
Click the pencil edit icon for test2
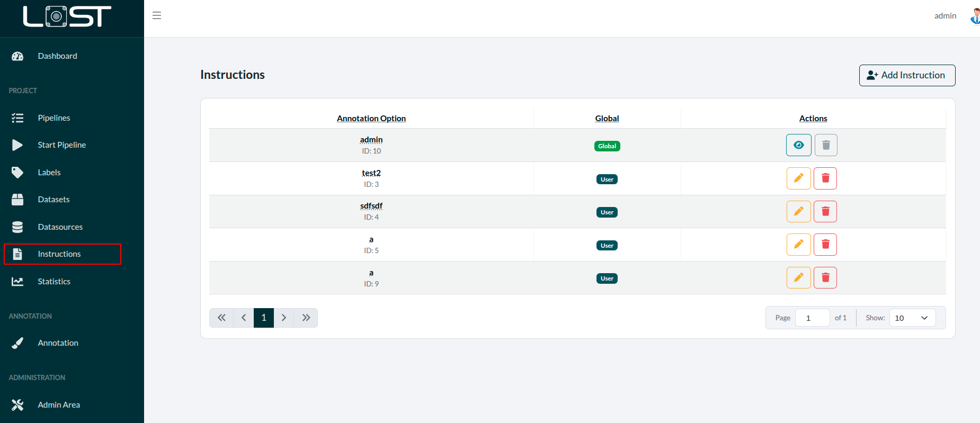(798, 178)
